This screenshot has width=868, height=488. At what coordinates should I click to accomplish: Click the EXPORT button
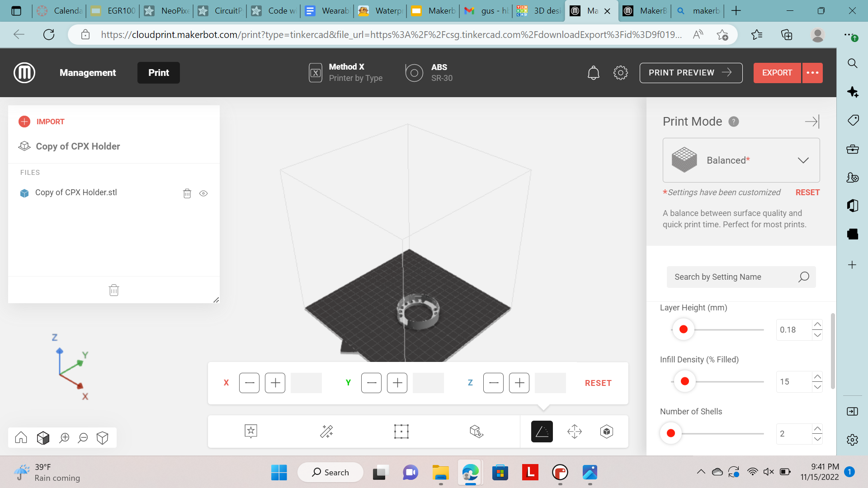(x=776, y=72)
